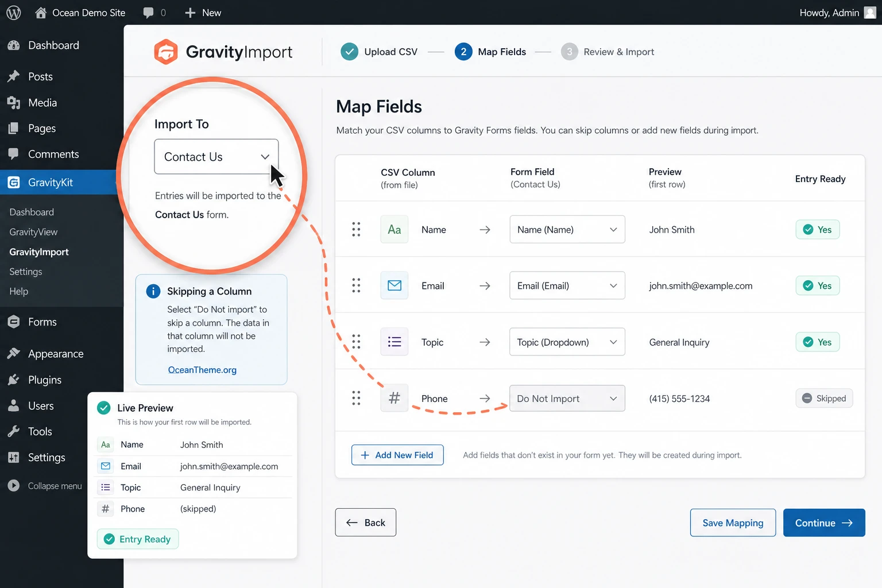Grab the drag handle for the Topic row
The image size is (882, 588).
(x=356, y=342)
